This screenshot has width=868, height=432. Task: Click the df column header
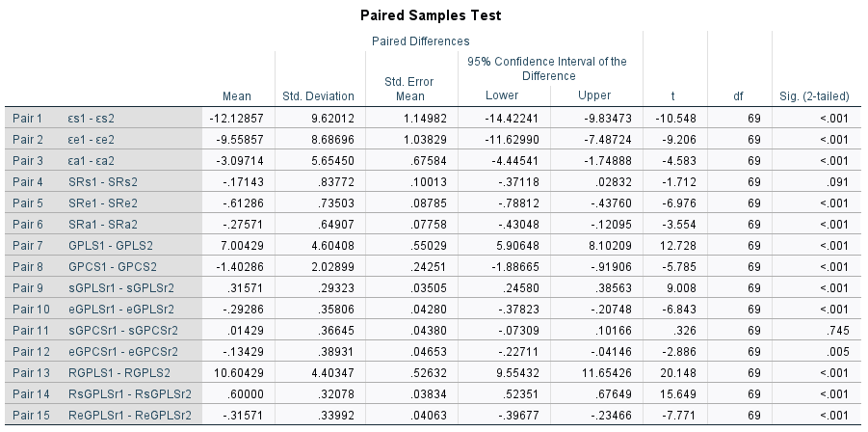coord(739,95)
